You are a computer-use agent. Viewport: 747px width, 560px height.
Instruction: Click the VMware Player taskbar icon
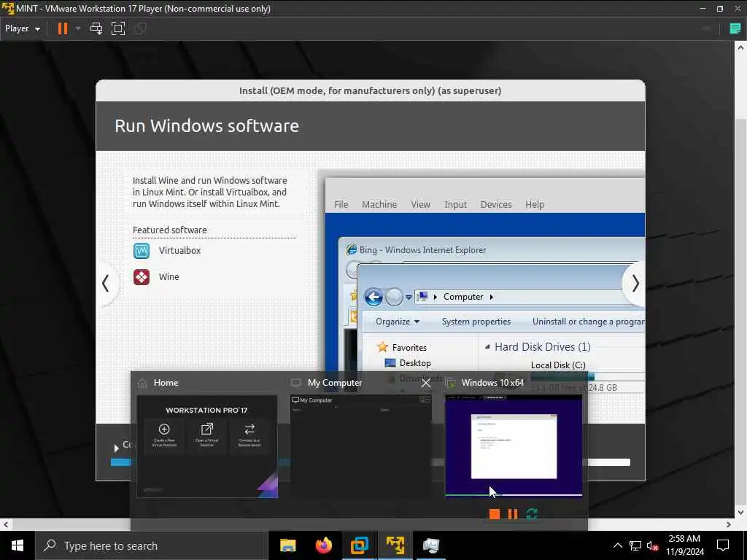pos(395,545)
